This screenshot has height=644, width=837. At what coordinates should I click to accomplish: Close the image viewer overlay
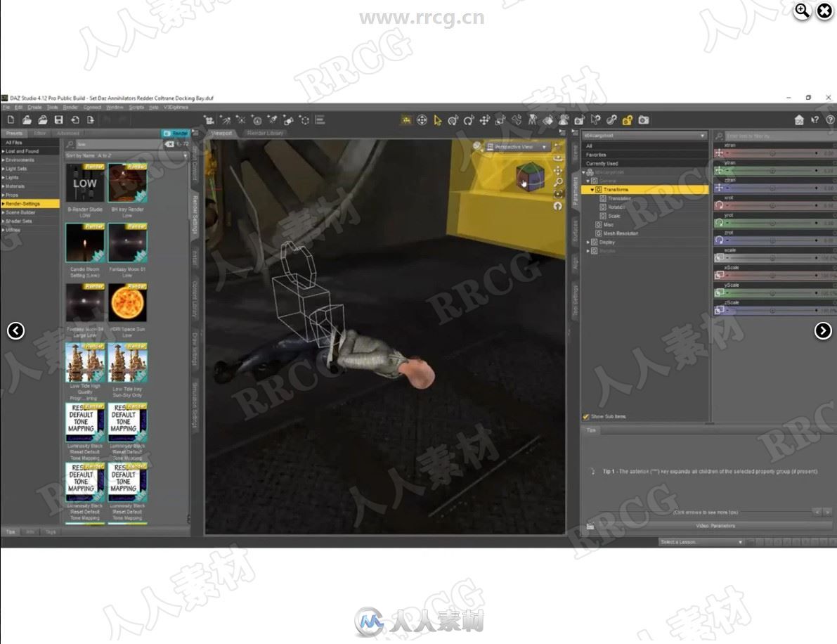[824, 11]
